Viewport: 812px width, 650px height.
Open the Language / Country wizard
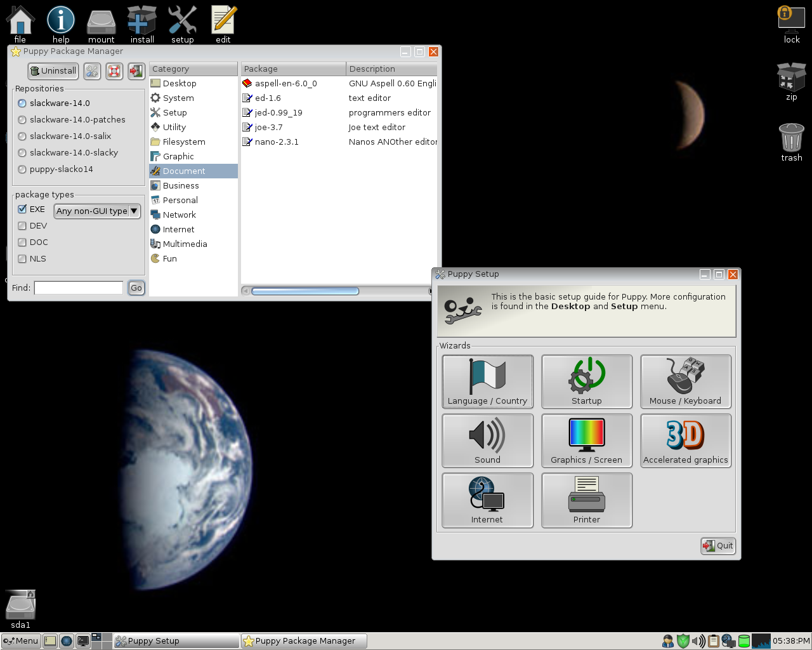(x=487, y=381)
